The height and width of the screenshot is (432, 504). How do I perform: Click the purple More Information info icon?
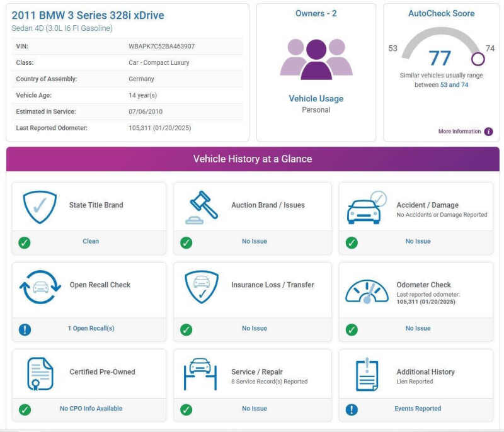click(x=488, y=132)
